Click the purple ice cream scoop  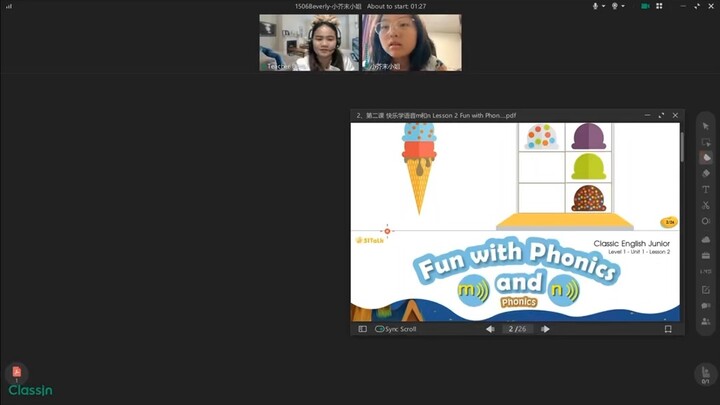(588, 136)
